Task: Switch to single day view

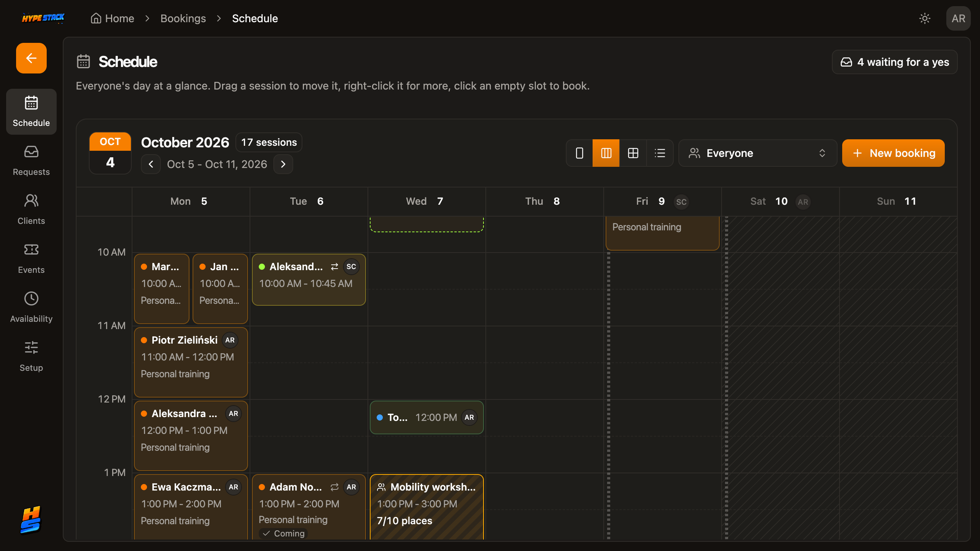Action: pyautogui.click(x=580, y=153)
